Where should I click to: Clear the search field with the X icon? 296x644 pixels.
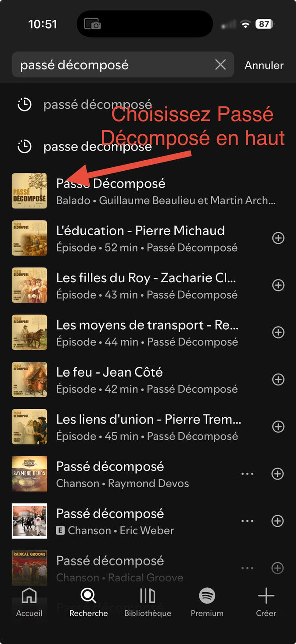220,65
